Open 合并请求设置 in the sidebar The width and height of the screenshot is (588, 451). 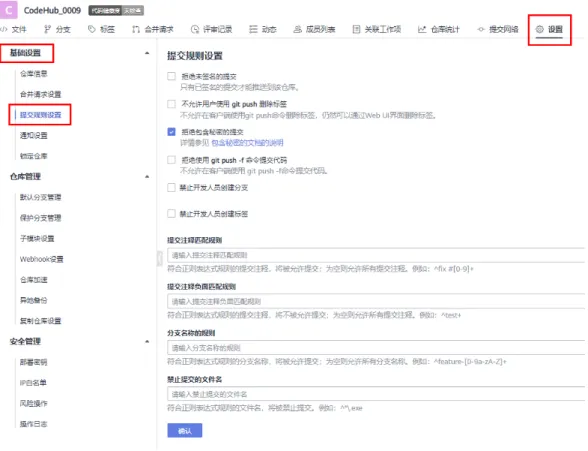pyautogui.click(x=40, y=94)
